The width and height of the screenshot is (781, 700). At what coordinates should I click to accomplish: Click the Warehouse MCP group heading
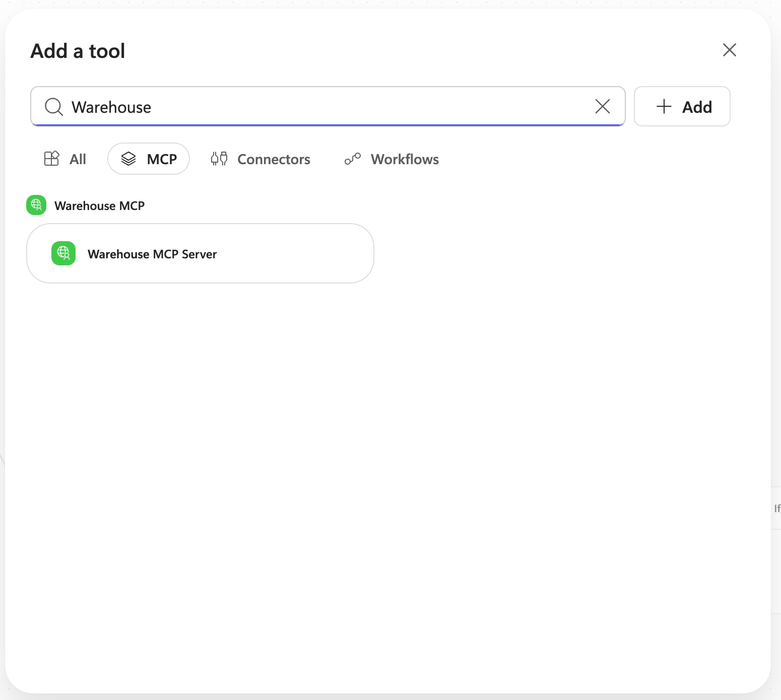click(99, 205)
